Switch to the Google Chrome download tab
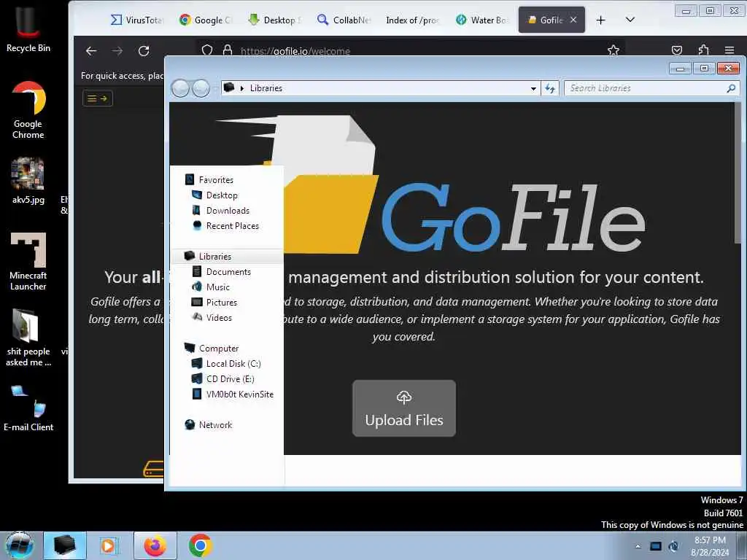The height and width of the screenshot is (560, 747). pyautogui.click(x=206, y=20)
